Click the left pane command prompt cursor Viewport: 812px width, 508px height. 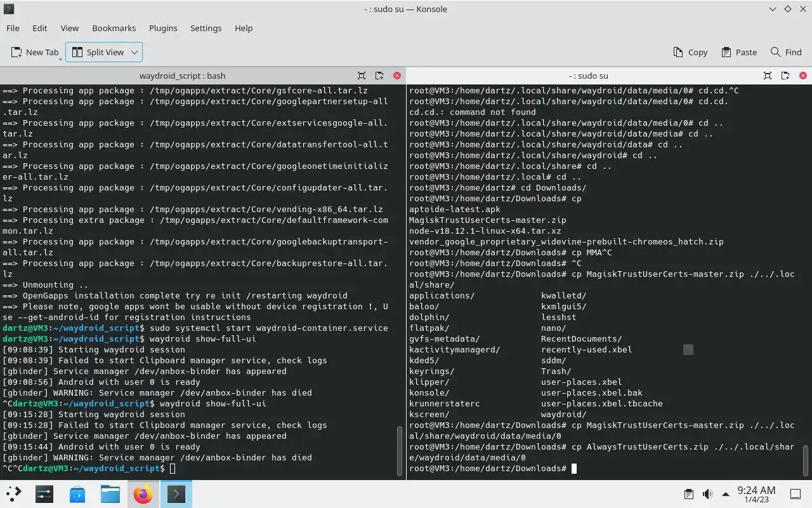[173, 469]
